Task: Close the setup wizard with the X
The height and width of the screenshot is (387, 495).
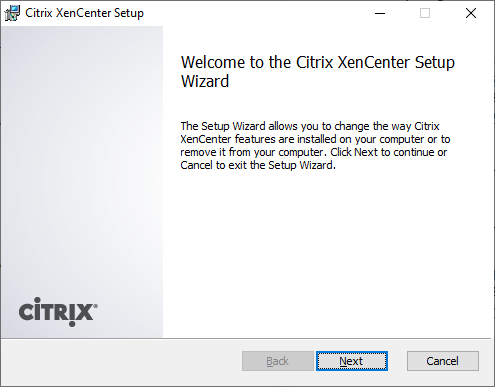Action: click(x=471, y=13)
